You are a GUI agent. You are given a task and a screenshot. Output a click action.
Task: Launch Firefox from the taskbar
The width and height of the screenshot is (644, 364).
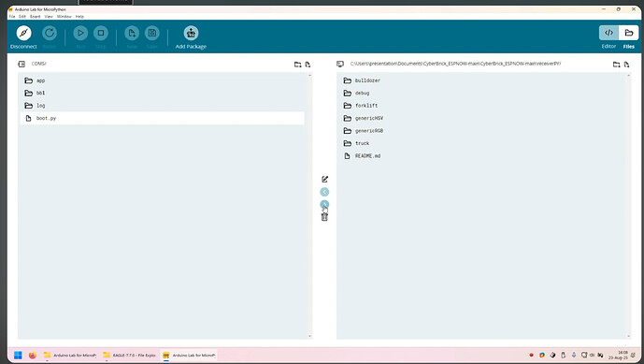pos(33,355)
